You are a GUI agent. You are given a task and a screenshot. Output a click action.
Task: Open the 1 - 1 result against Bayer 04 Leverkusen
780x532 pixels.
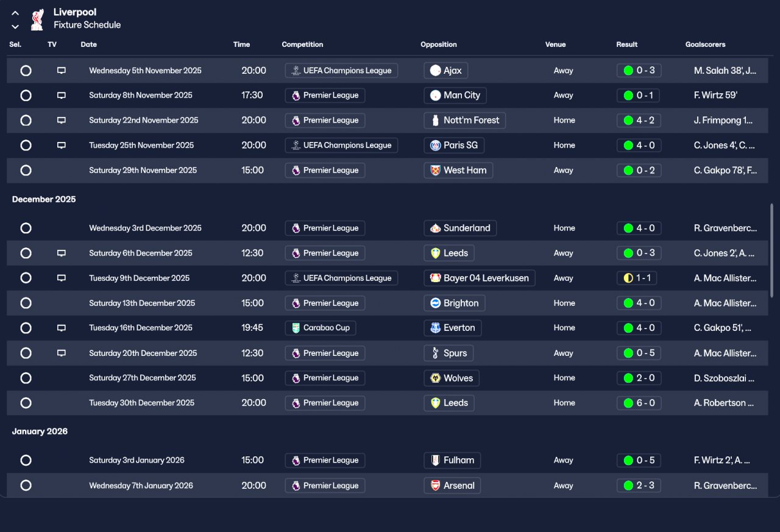tap(636, 278)
